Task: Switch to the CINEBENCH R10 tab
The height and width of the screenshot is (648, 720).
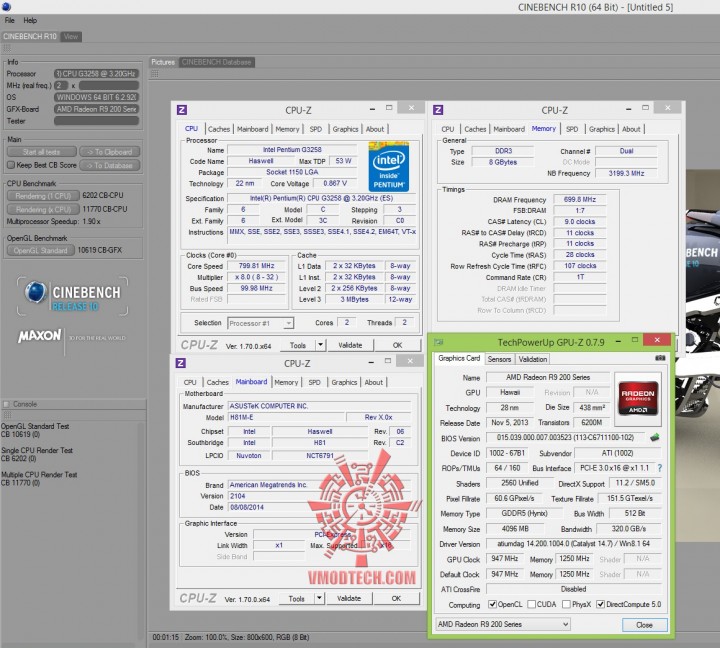Action: pyautogui.click(x=30, y=36)
